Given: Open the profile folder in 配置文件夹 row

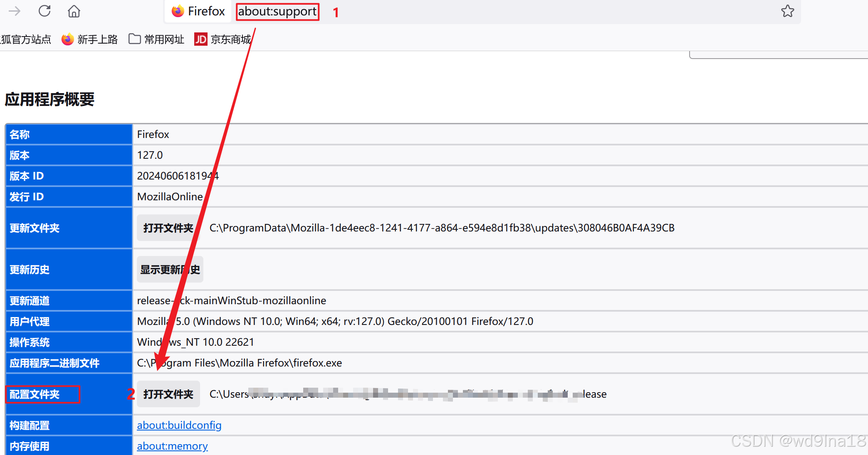Looking at the screenshot, I should pyautogui.click(x=168, y=394).
